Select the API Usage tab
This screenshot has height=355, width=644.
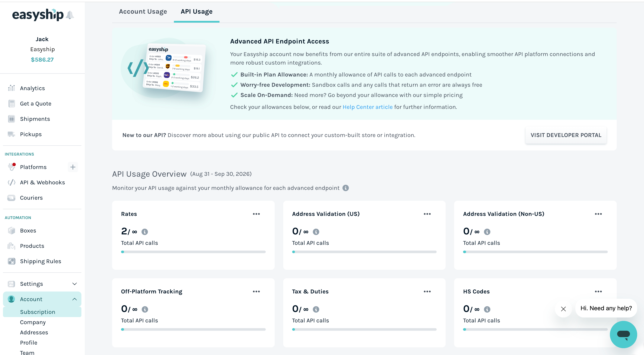pos(196,12)
